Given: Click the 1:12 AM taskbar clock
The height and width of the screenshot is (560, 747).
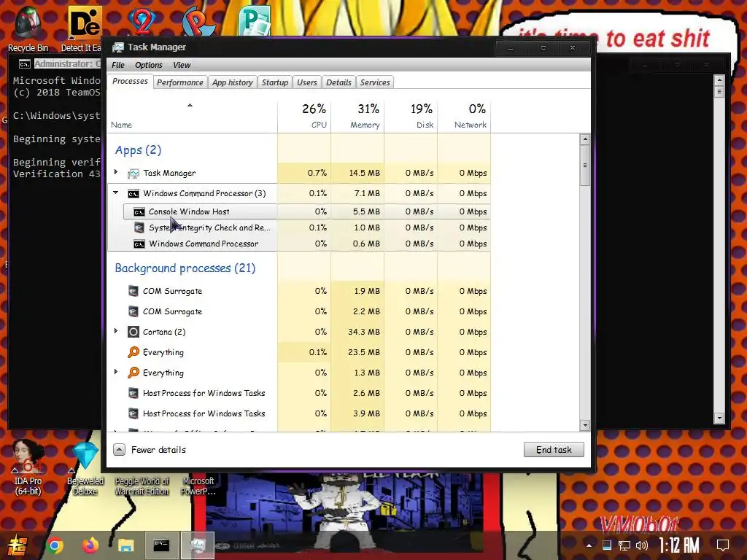Looking at the screenshot, I should tap(679, 545).
